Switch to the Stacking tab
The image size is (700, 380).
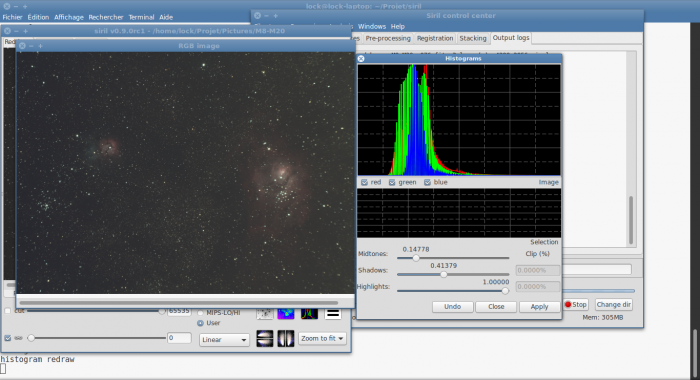click(473, 38)
